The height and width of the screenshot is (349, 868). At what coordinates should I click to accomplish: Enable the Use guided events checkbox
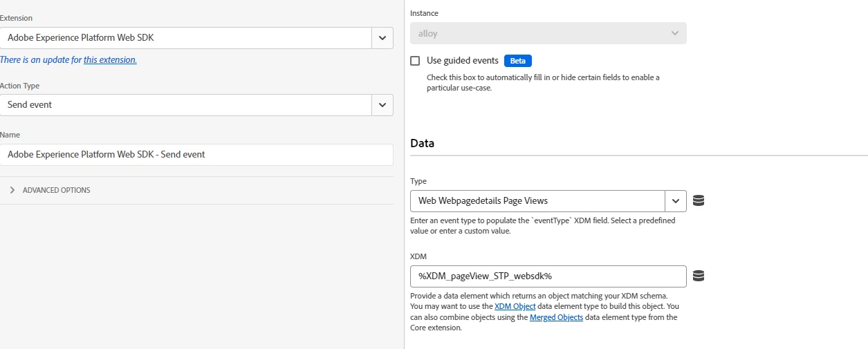[415, 61]
